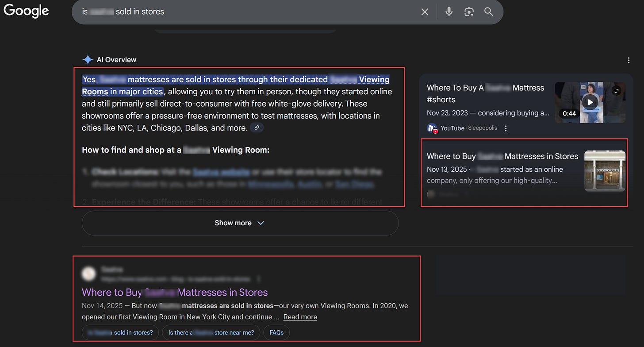Click 'Nov 23, 2023' video description text
The height and width of the screenshot is (347, 644).
click(x=488, y=113)
